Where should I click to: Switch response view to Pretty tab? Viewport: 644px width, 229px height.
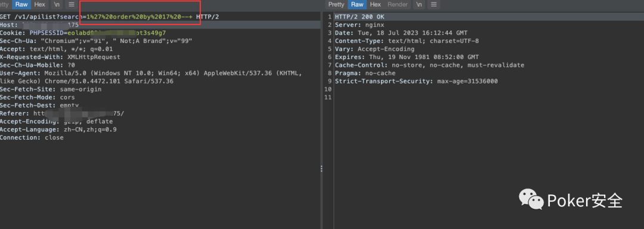(x=336, y=5)
